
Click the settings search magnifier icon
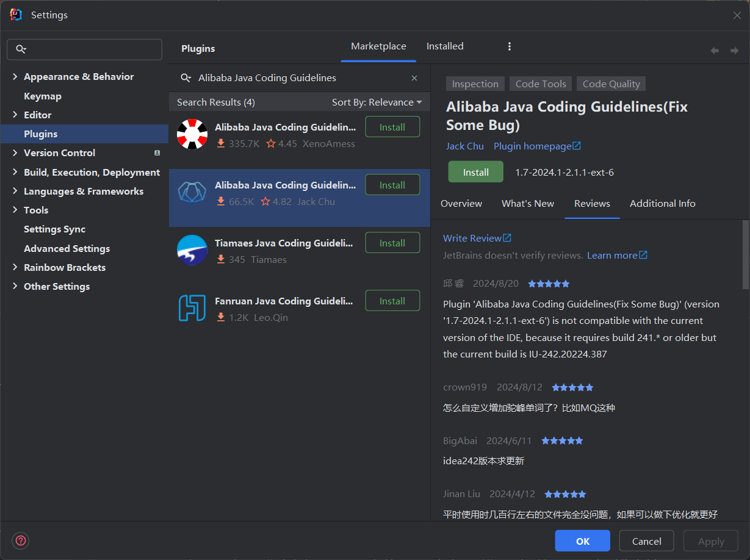coord(21,49)
